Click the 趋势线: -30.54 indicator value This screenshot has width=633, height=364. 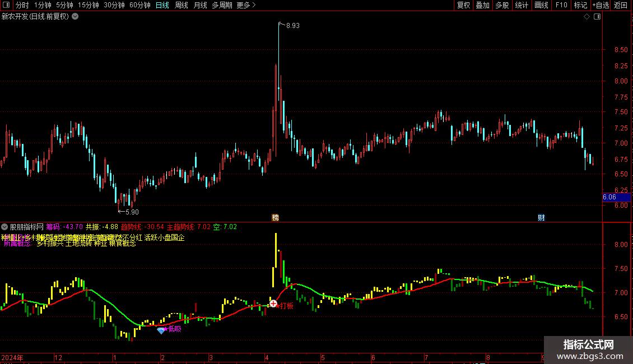[x=142, y=227]
